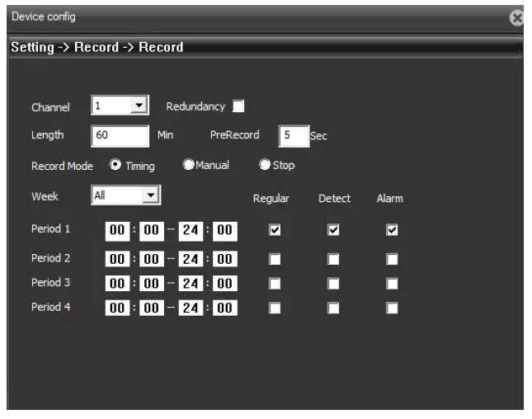The height and width of the screenshot is (419, 532).
Task: Click Period 2 end minute field
Action: (225, 259)
